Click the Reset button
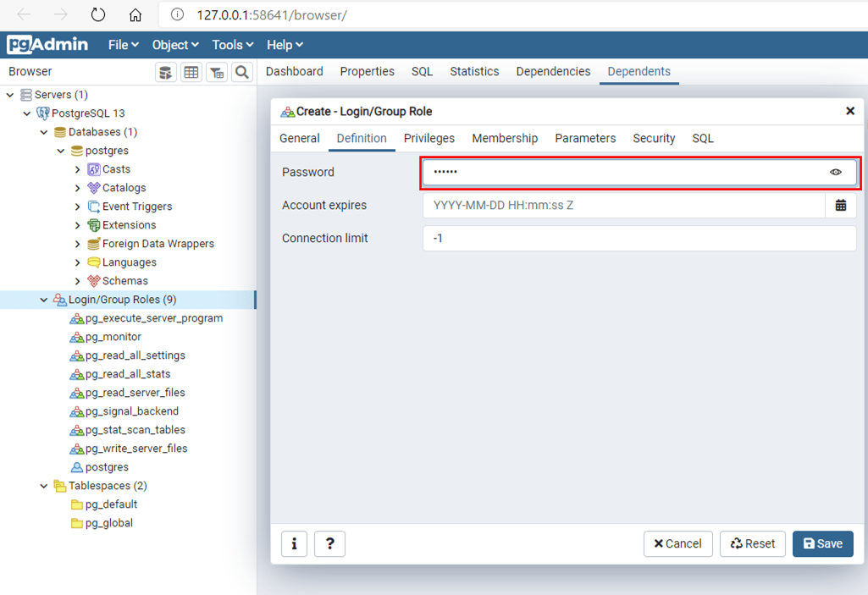868x595 pixels. click(752, 543)
